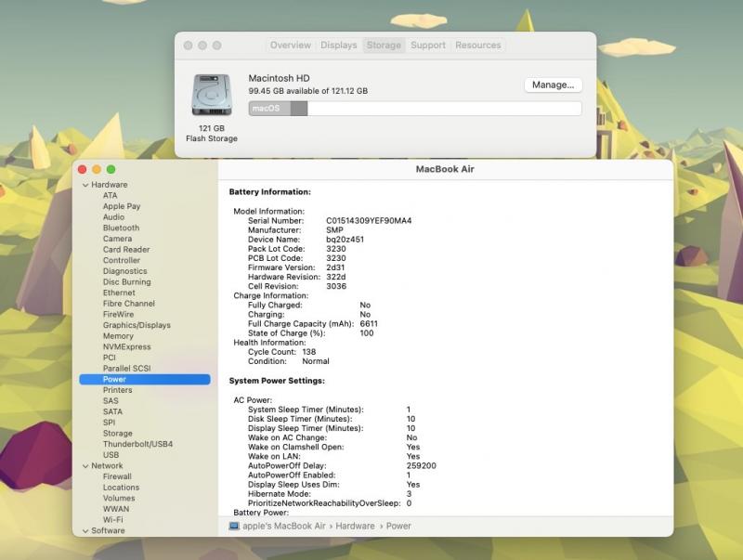
Task: Click apple's MacBook Air in path bar
Action: click(284, 526)
